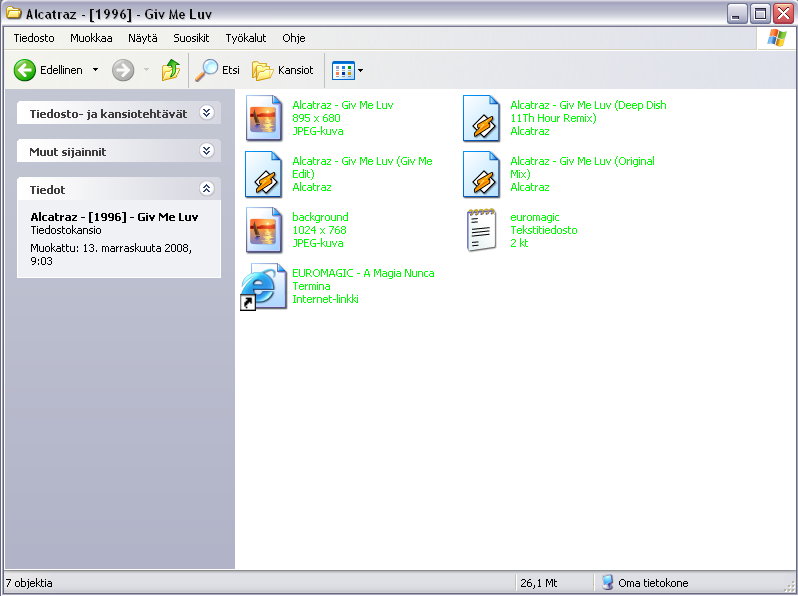
Task: Open the Tiedosto menu
Action: (34, 38)
